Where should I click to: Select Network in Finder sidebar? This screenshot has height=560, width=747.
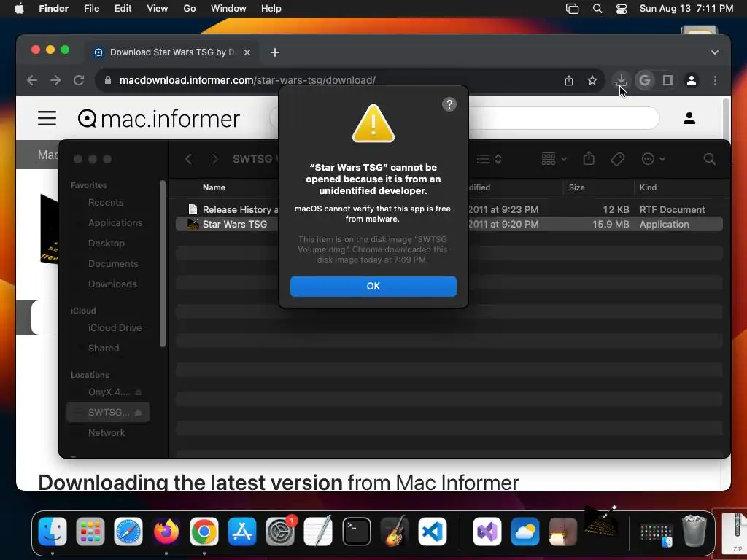(x=107, y=433)
